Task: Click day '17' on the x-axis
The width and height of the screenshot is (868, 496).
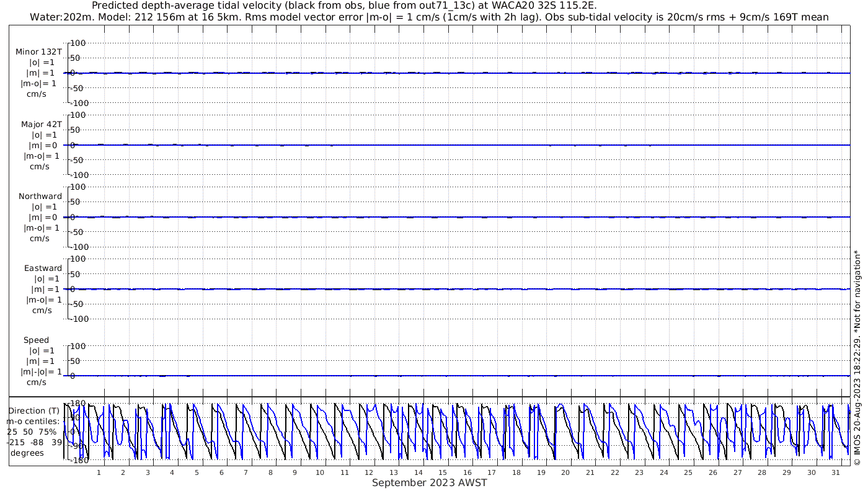Action: (492, 472)
